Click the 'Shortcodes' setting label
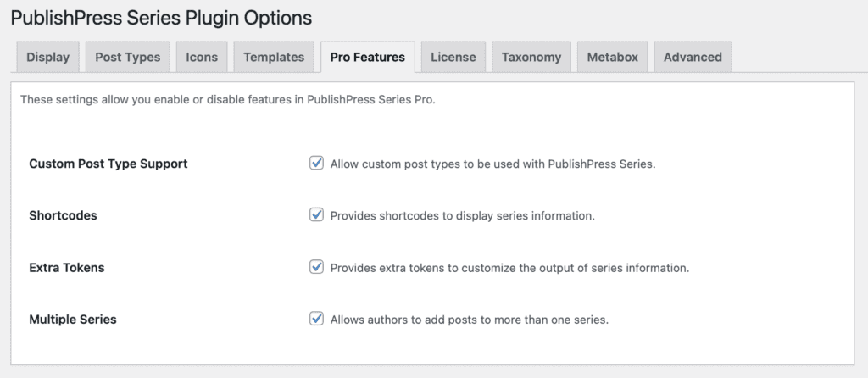868x378 pixels. click(x=63, y=215)
